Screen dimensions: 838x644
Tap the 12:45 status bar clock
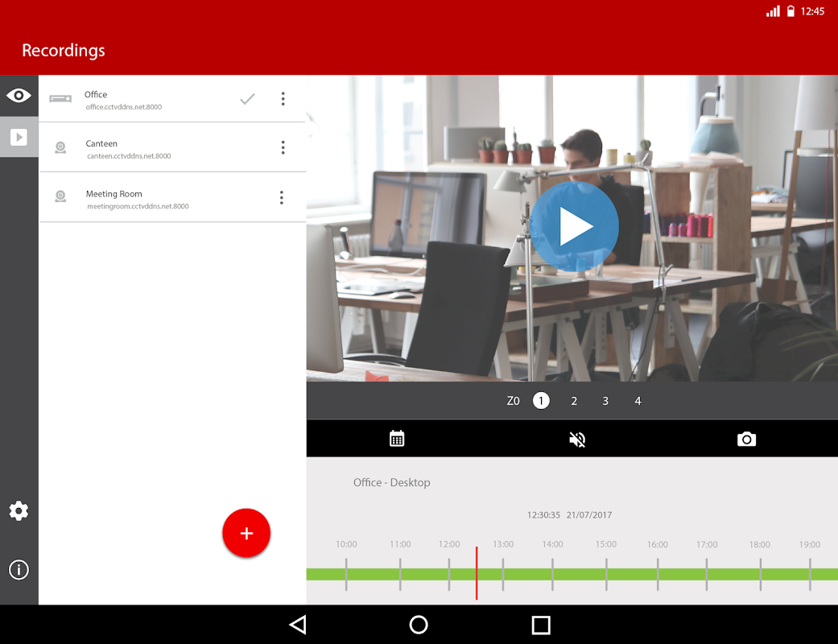pyautogui.click(x=812, y=11)
